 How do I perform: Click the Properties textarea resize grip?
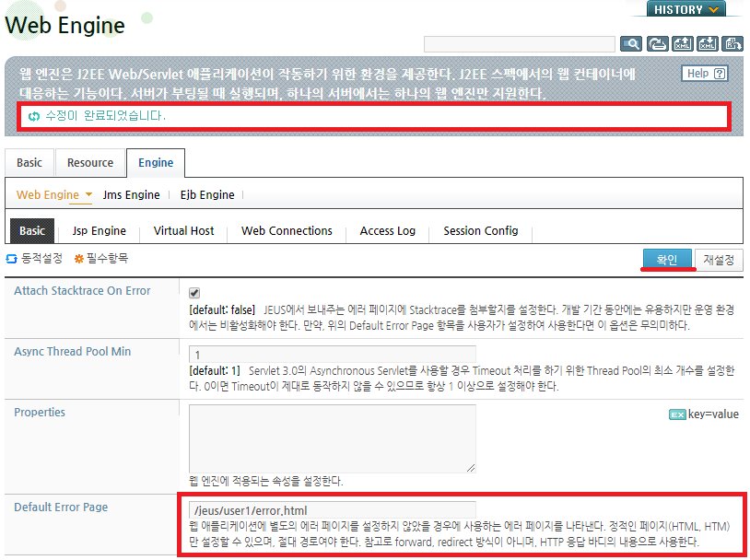pos(471,468)
